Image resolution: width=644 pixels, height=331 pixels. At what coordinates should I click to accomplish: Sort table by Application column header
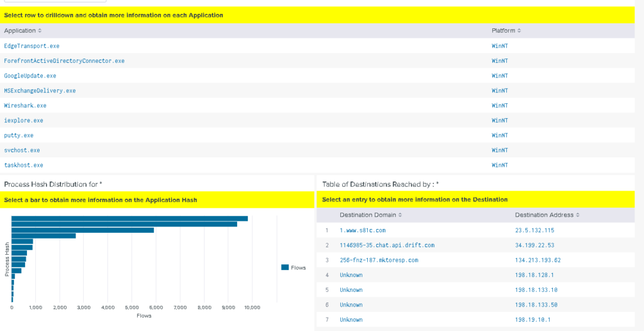[23, 31]
